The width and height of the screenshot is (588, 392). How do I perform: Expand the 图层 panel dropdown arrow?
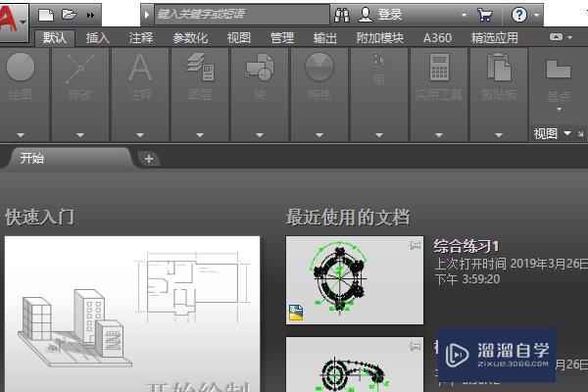(200, 134)
